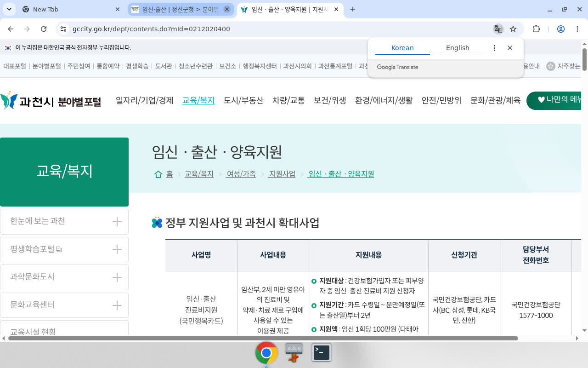This screenshot has height=368, width=588.
Task: Open Translate popup more options menu
Action: click(494, 48)
